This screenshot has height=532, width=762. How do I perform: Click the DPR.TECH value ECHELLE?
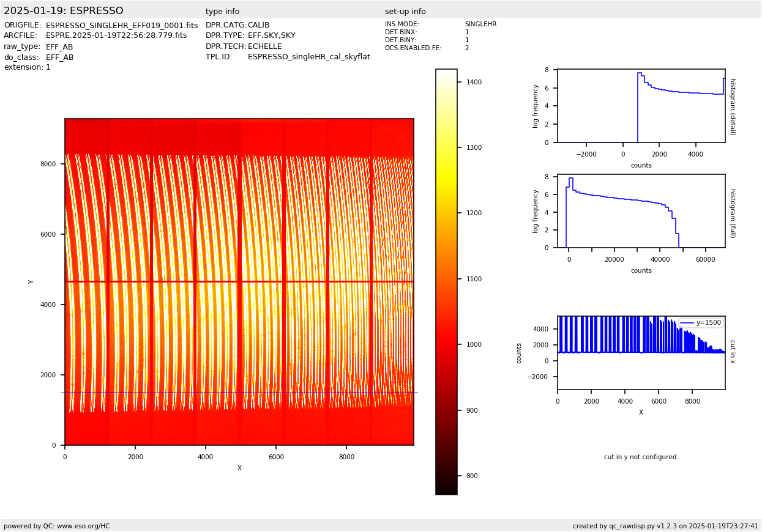pos(264,46)
